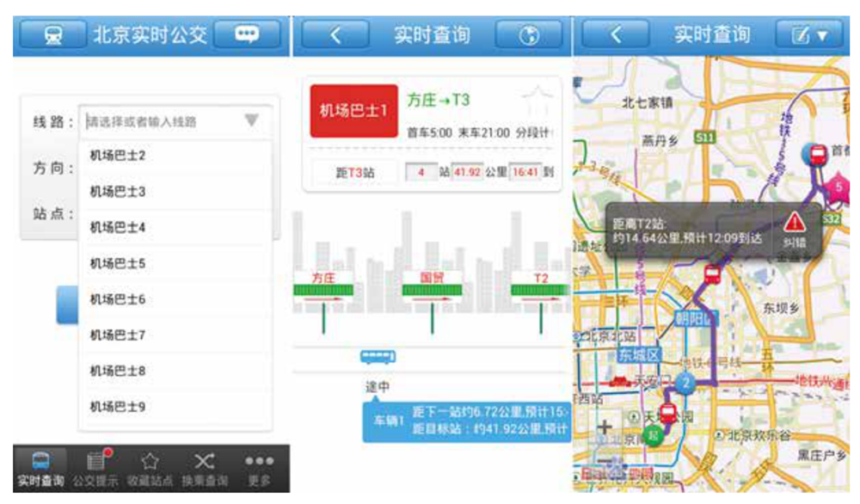This screenshot has height=504, width=860.
Task: Switch to 实时查询 bottom tab
Action: point(40,469)
